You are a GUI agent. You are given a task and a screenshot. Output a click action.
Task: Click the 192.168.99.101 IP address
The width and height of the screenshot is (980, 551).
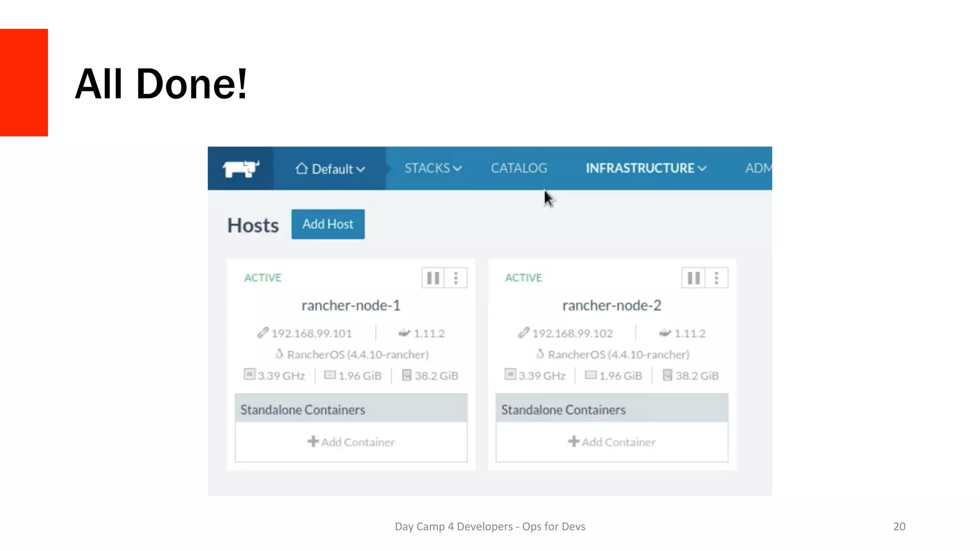point(312,333)
